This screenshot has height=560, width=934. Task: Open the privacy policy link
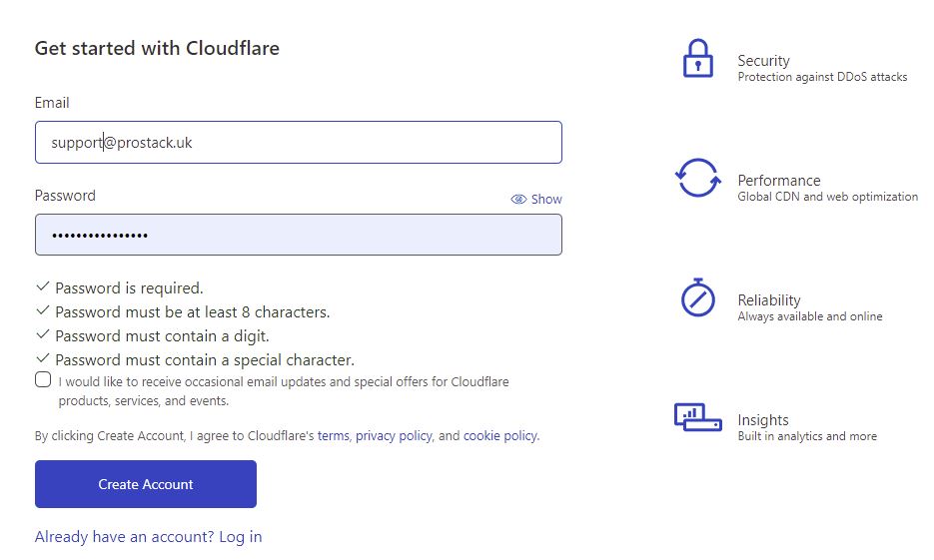click(x=394, y=435)
